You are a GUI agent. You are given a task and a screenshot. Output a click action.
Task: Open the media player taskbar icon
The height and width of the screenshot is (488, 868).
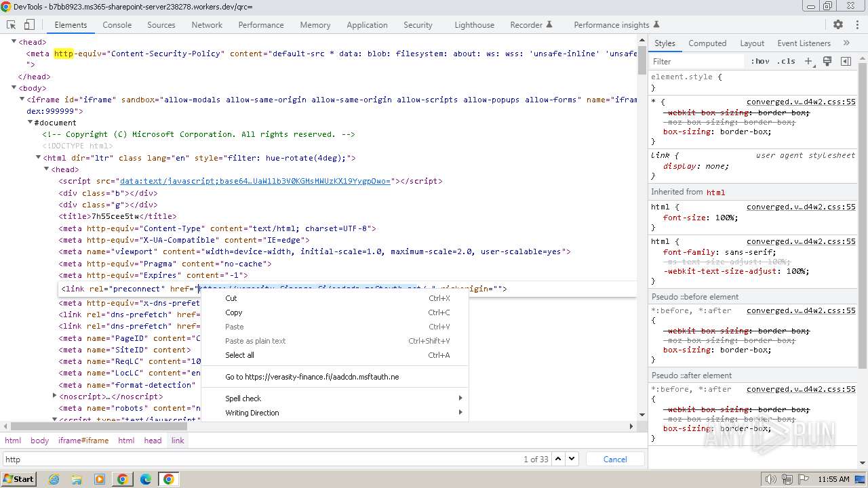click(x=100, y=479)
